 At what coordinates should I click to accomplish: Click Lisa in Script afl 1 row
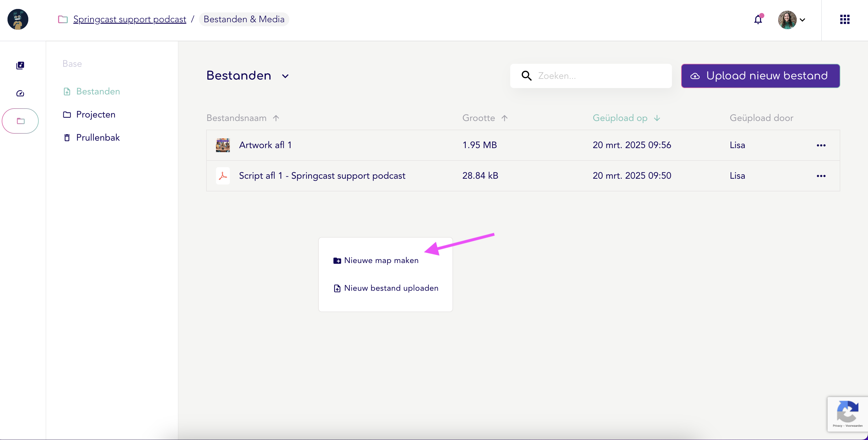[737, 176]
